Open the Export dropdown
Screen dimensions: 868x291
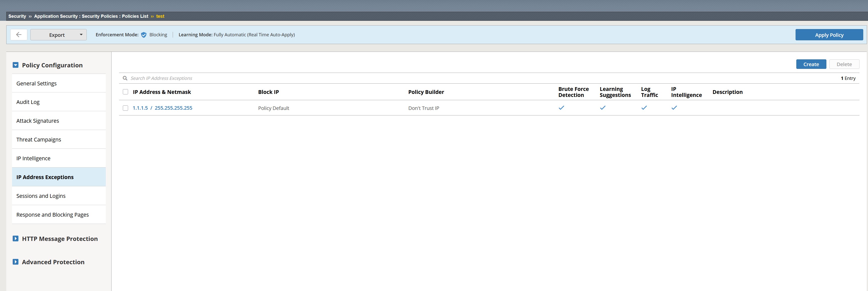pos(58,35)
